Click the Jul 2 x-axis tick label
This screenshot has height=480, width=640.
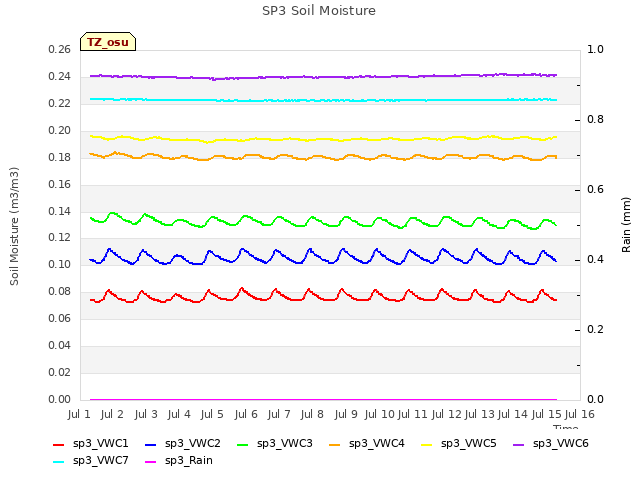pos(112,414)
